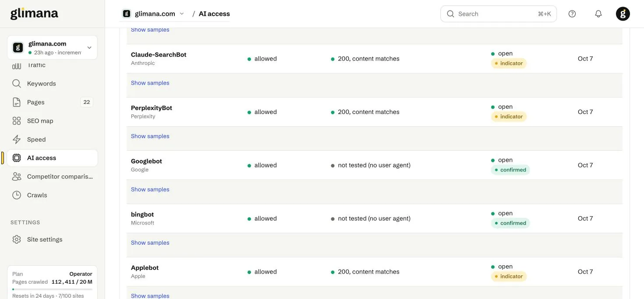Click the Competitor comparison people icon
The image size is (644, 299).
tap(17, 177)
